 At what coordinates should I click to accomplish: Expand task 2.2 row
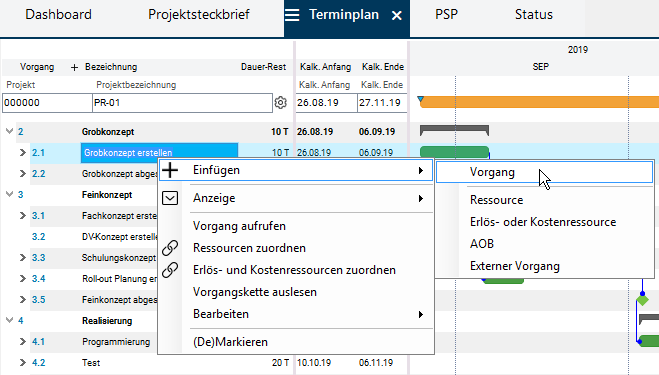tap(23, 173)
